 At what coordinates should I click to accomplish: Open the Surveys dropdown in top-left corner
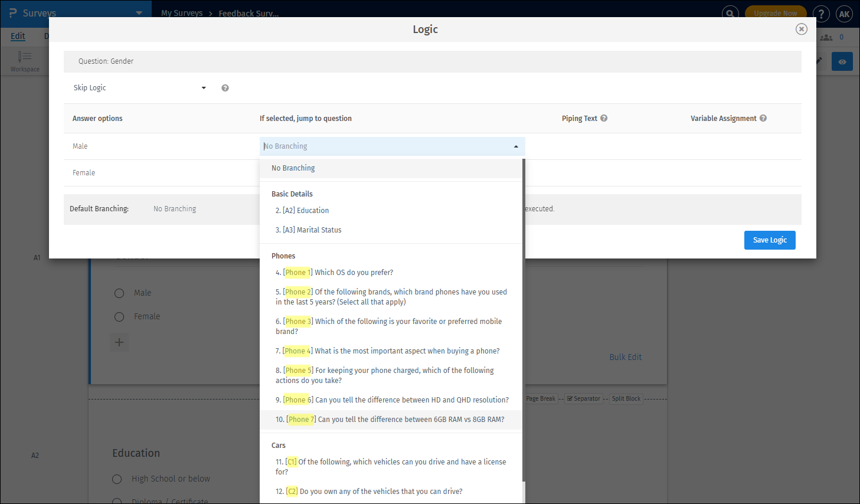(x=138, y=13)
